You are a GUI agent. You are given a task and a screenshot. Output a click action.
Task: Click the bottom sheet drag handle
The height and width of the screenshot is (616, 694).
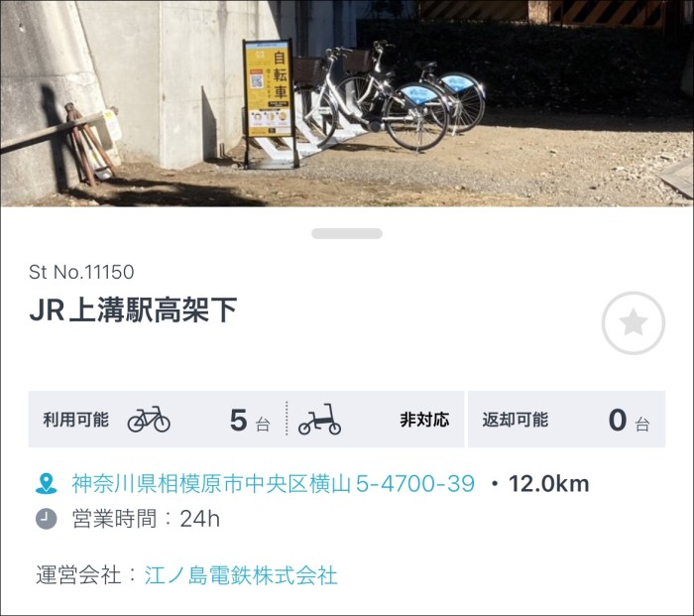tap(347, 233)
